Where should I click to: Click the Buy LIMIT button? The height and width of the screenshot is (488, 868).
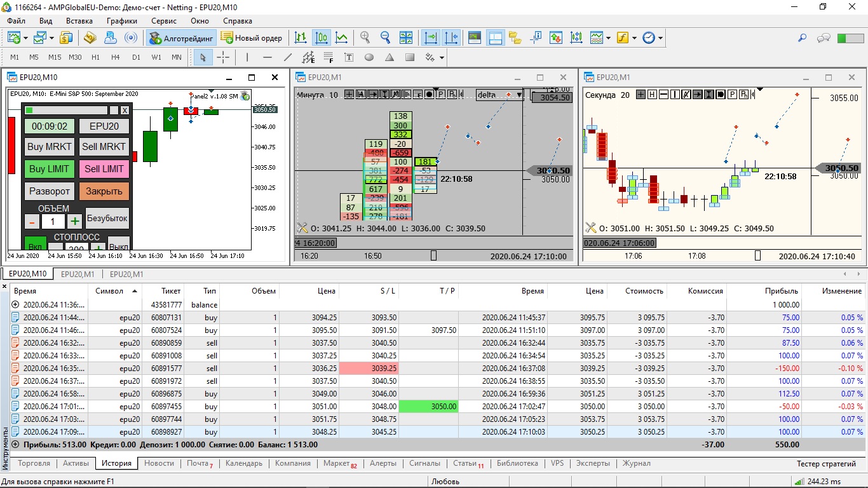pos(50,169)
